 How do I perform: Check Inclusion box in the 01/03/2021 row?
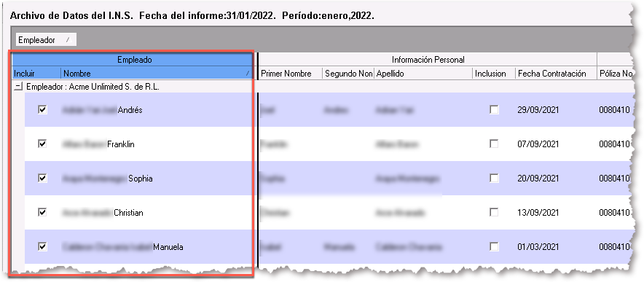tap(494, 246)
